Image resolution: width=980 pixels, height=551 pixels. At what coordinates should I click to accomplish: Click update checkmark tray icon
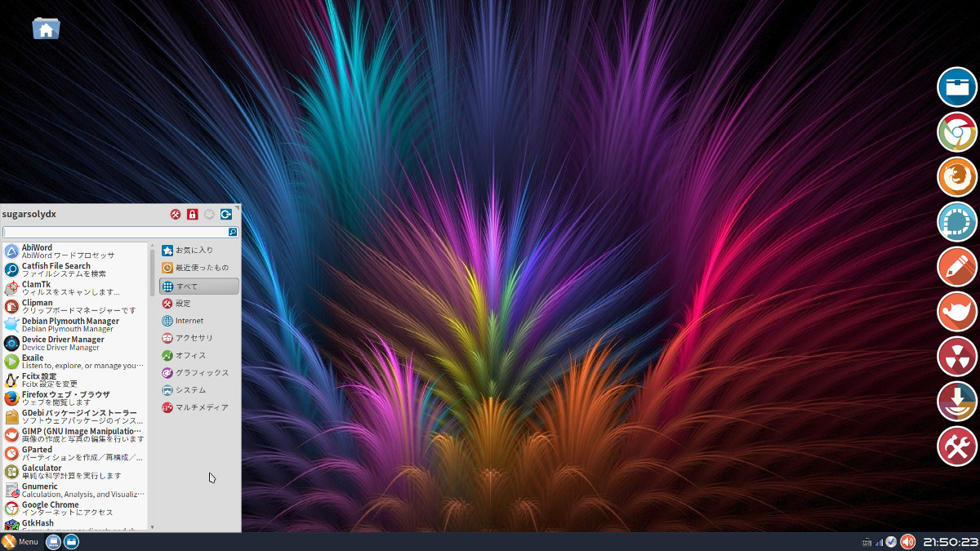click(x=892, y=541)
